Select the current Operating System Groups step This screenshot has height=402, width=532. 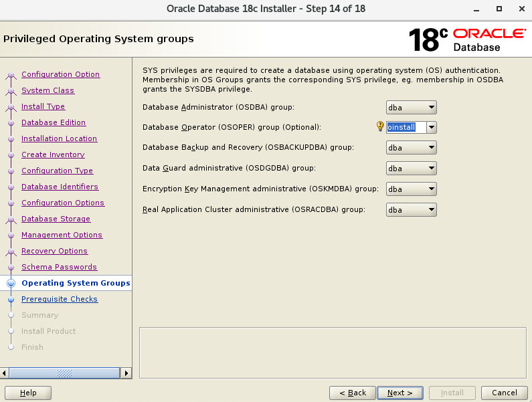pos(76,283)
